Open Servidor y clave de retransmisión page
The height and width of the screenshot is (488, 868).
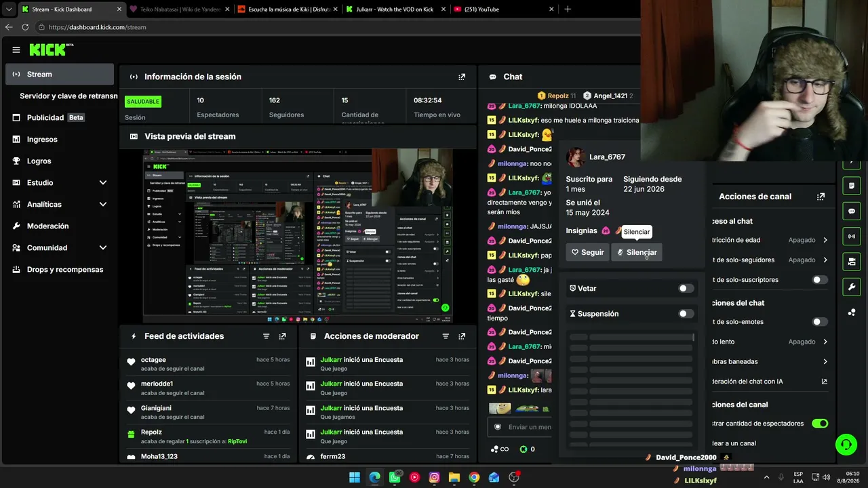click(x=68, y=96)
